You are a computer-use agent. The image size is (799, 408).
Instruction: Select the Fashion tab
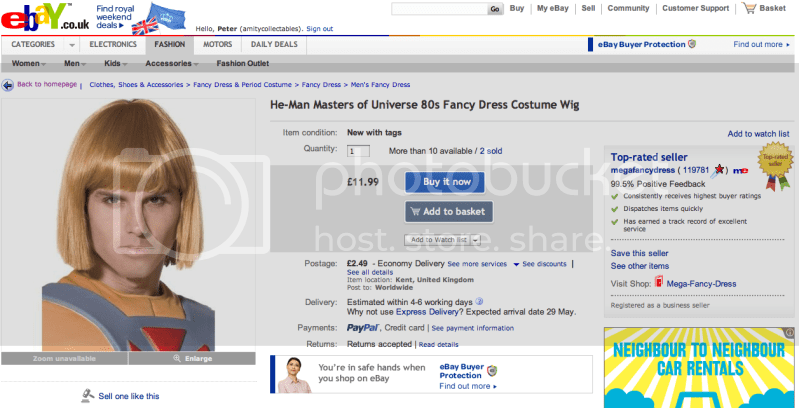coord(170,44)
